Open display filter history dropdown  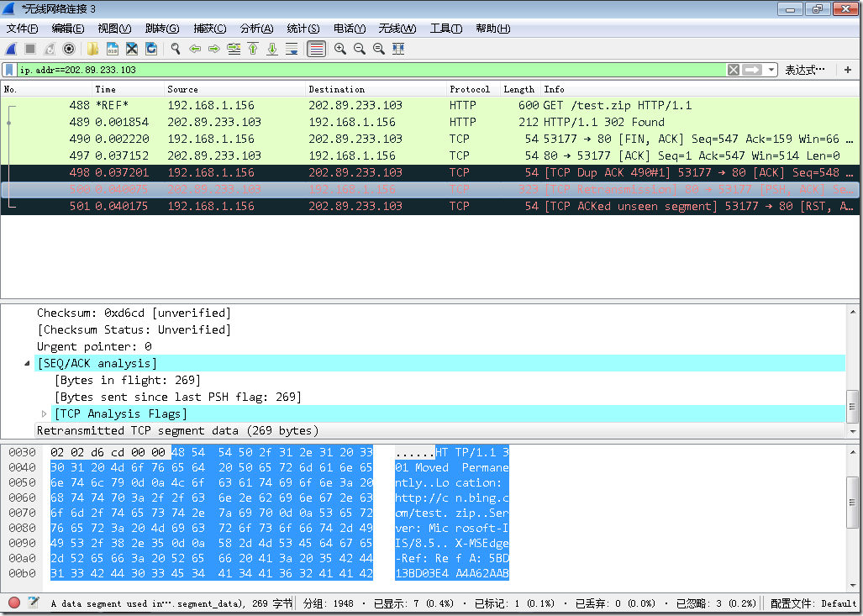[771, 70]
